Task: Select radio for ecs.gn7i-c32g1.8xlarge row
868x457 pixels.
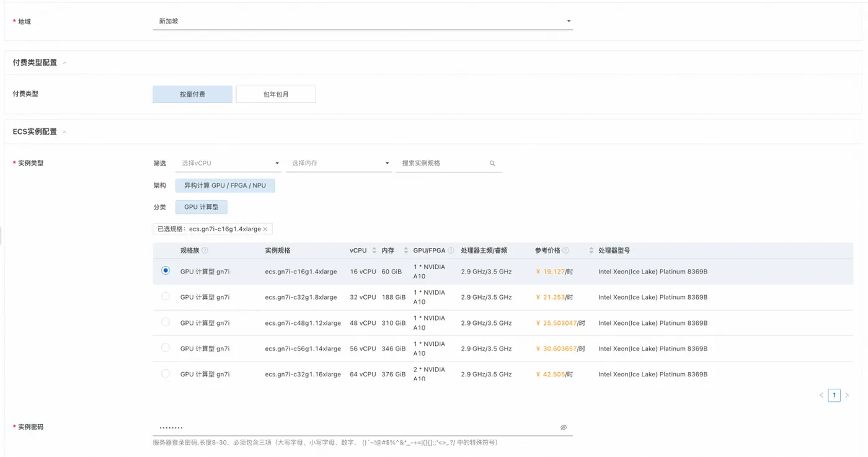Action: [x=166, y=296]
